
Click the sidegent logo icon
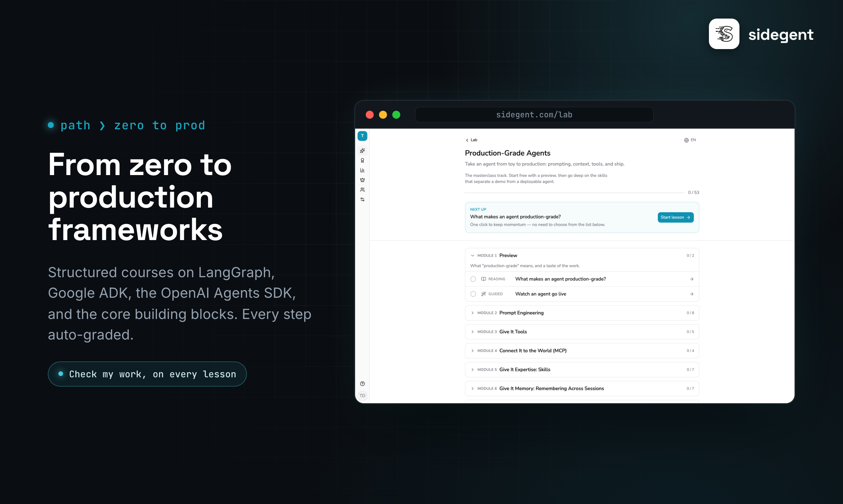pos(724,34)
